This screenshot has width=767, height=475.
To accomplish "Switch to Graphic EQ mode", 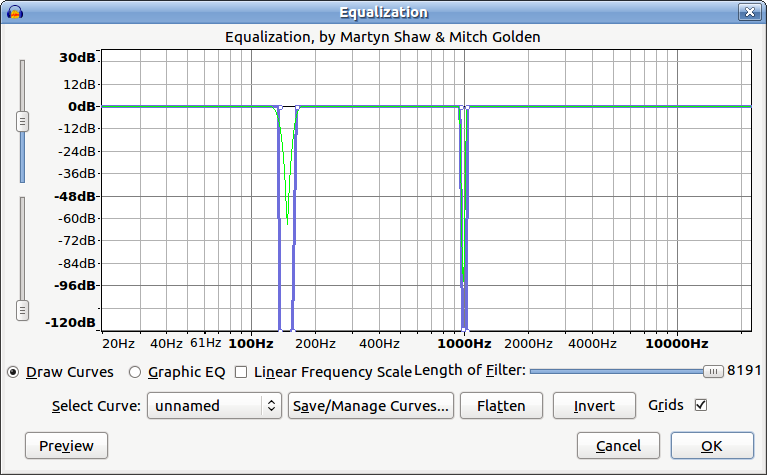I will coord(135,372).
